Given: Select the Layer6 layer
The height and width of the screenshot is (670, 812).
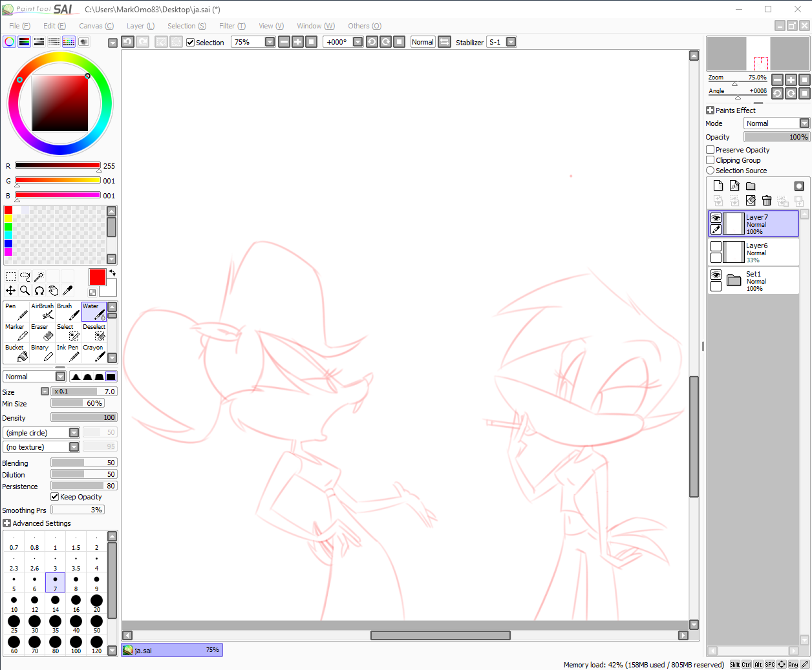Looking at the screenshot, I should point(754,252).
